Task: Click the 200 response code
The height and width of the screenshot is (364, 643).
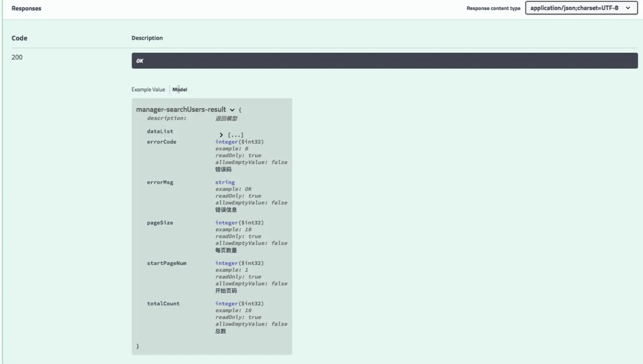Action: [17, 57]
